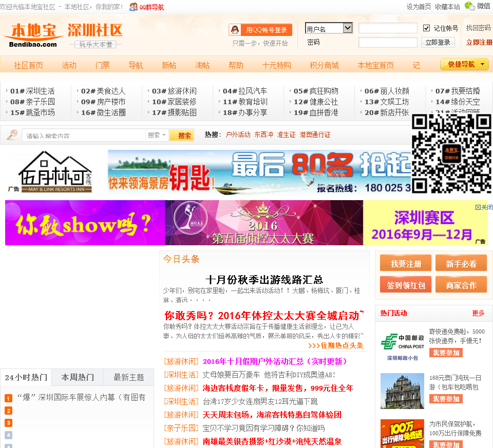Open forum 15# 跳蚤市场

(32, 112)
